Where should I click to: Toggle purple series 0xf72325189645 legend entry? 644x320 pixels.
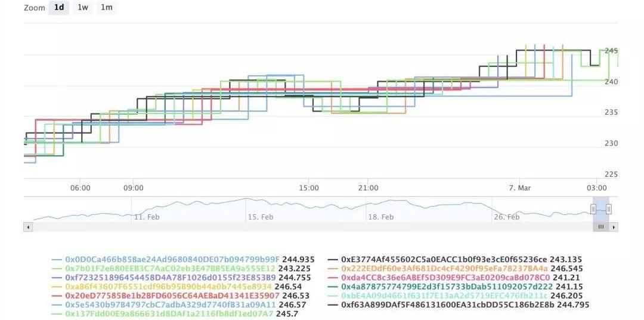point(170,278)
